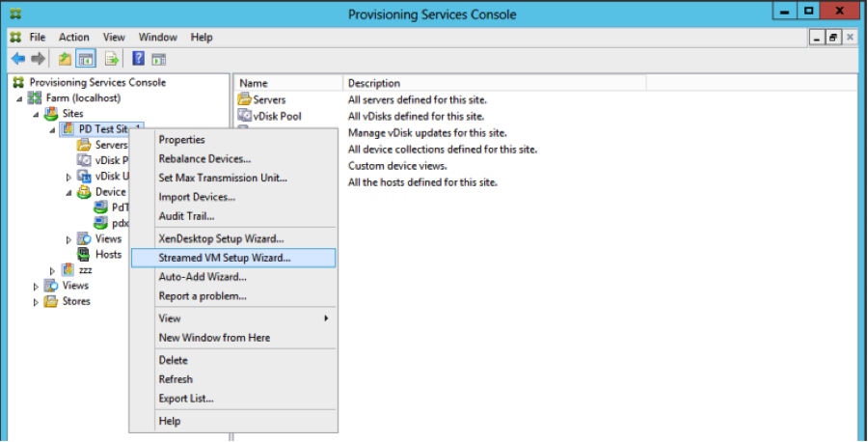Click the Description column header
The width and height of the screenshot is (868, 442).
(x=373, y=83)
